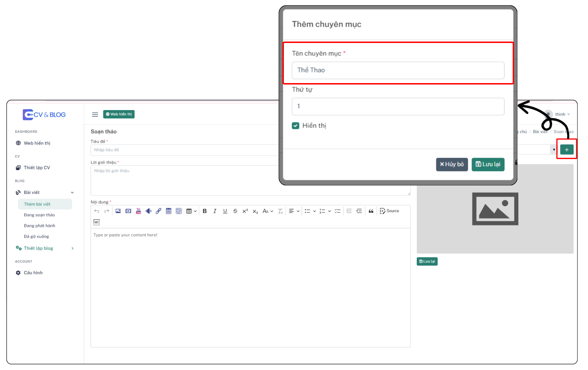Toggle the hamburger sidebar menu icon
The height and width of the screenshot is (370, 588).
pyautogui.click(x=95, y=114)
